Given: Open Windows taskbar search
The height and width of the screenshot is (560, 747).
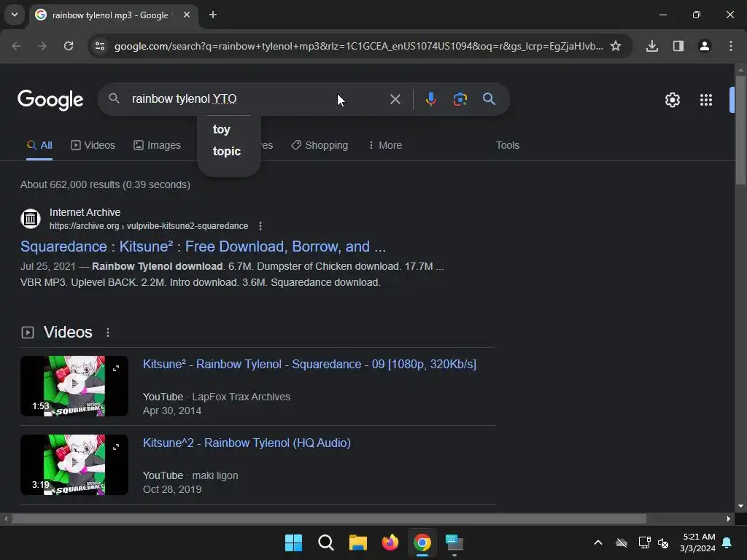Looking at the screenshot, I should coord(326,542).
